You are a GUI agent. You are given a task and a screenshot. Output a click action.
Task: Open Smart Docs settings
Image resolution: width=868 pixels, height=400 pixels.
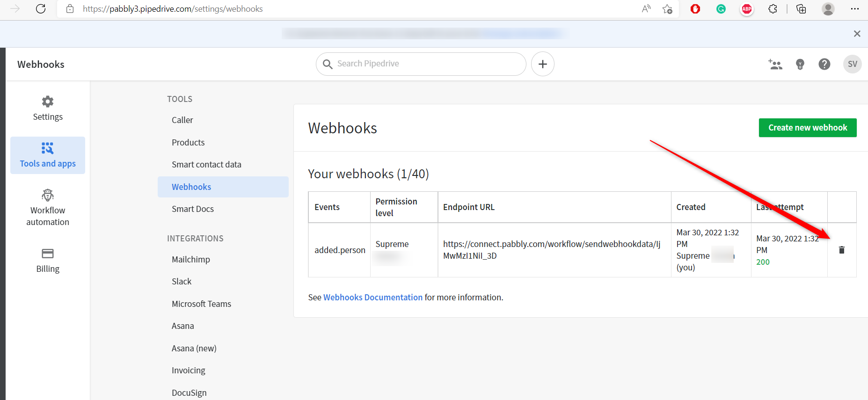click(193, 209)
